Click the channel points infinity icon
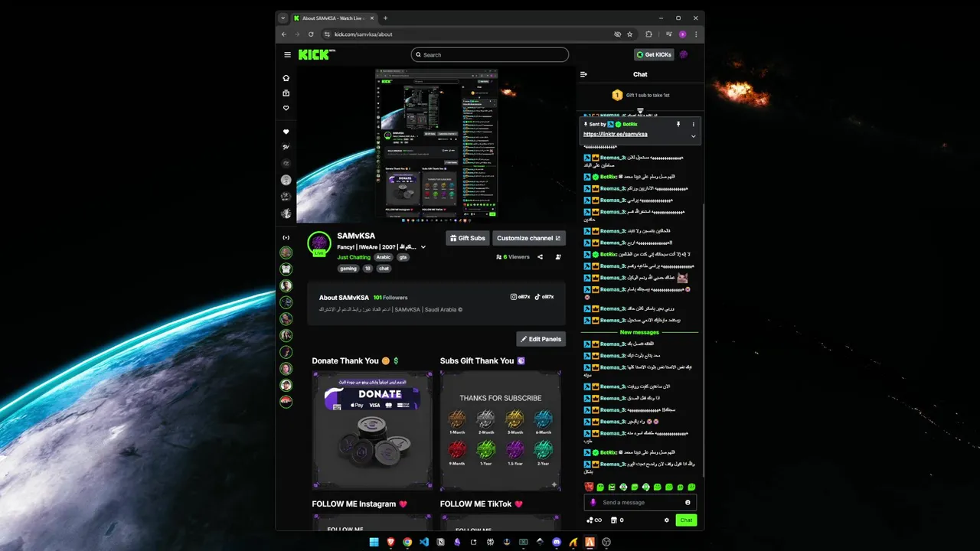This screenshot has height=551, width=980. coord(594,520)
